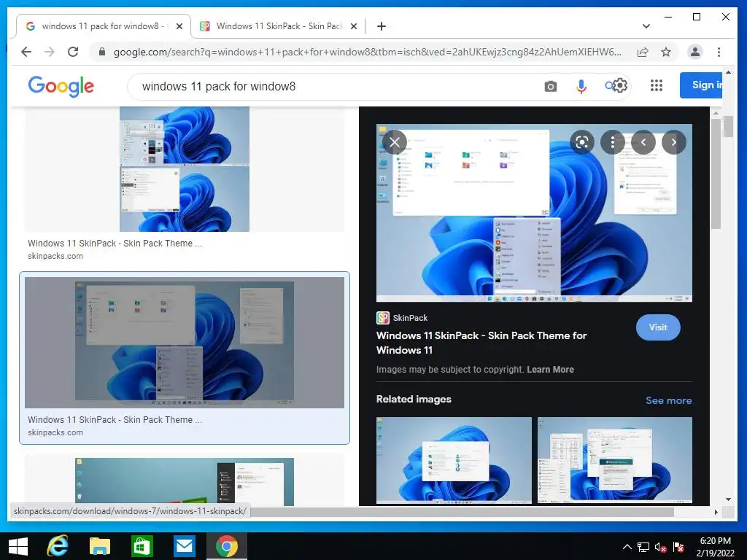
Task: Click the Chrome taskbar icon
Action: click(227, 546)
